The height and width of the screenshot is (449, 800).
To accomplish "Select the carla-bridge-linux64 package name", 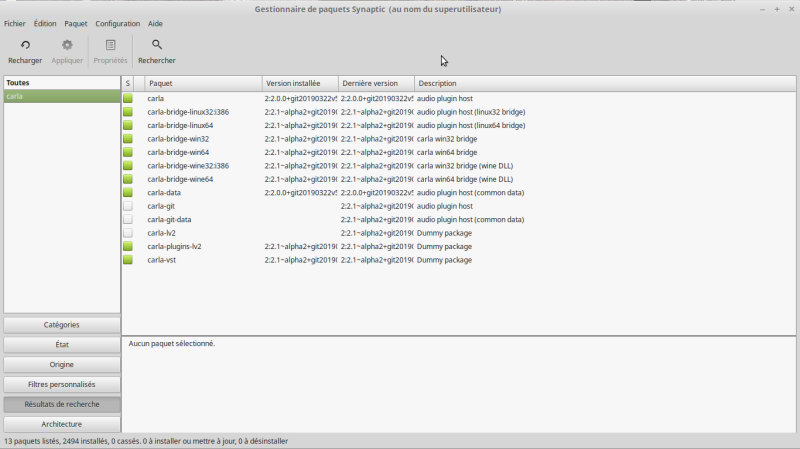I will pyautogui.click(x=180, y=125).
